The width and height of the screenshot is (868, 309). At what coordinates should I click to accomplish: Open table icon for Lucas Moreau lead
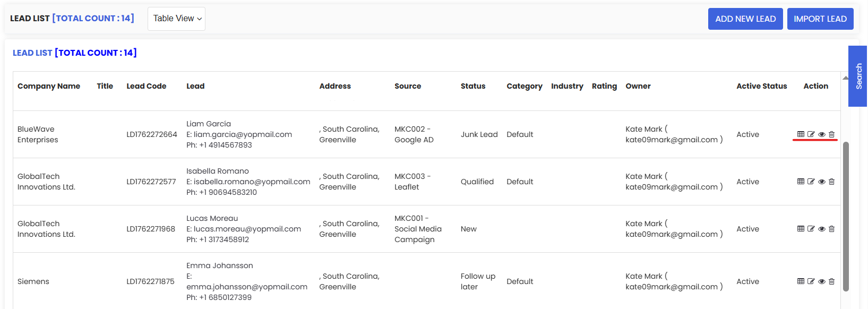click(x=801, y=229)
